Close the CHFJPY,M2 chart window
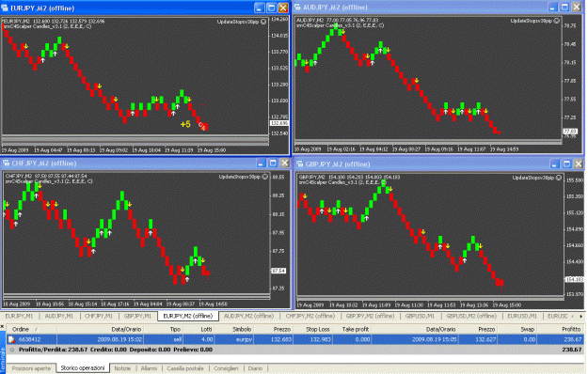Viewport: 588px width, 374px height. (x=285, y=164)
